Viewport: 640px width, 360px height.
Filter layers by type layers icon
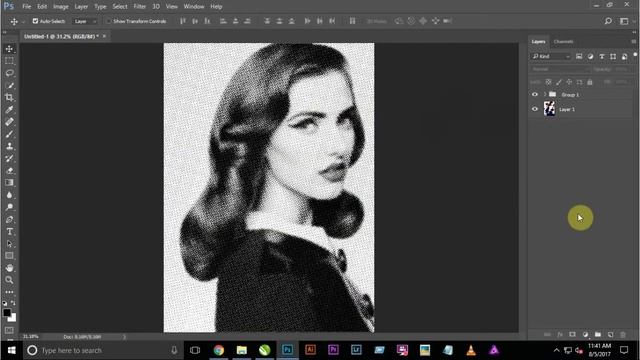pyautogui.click(x=602, y=56)
